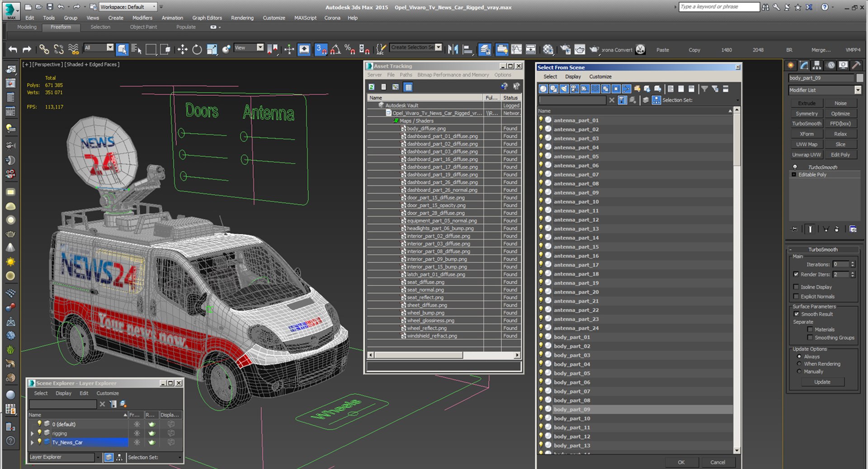Click the Undo arrow in main toolbar

pos(13,49)
